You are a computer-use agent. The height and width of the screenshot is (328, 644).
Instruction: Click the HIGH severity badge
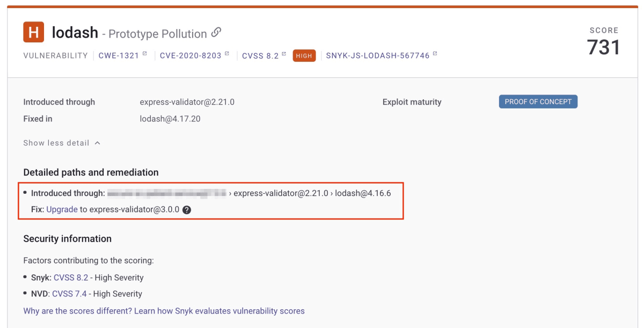pos(304,55)
